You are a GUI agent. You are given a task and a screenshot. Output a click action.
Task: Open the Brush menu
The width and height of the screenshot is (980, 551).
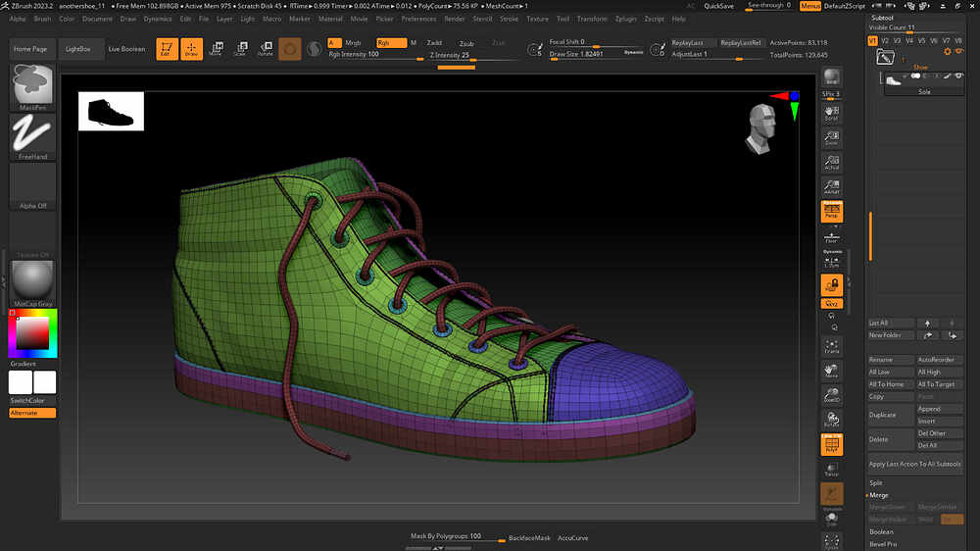point(42,19)
